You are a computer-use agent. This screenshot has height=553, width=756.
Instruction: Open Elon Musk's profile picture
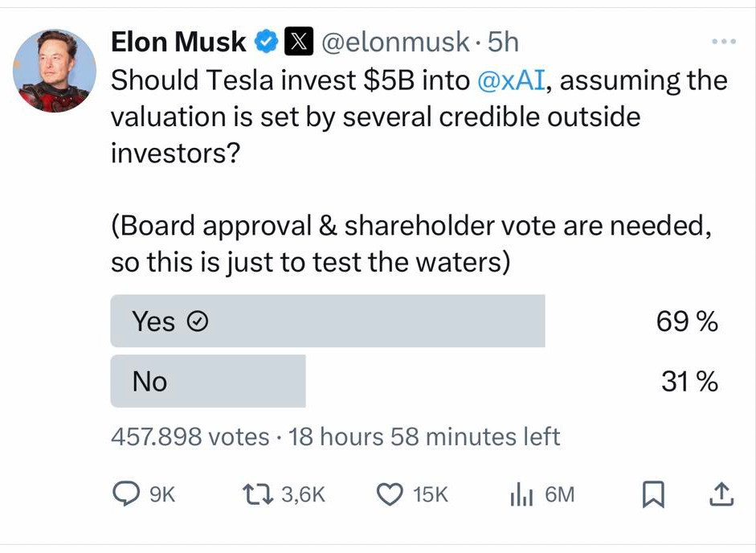pyautogui.click(x=51, y=71)
